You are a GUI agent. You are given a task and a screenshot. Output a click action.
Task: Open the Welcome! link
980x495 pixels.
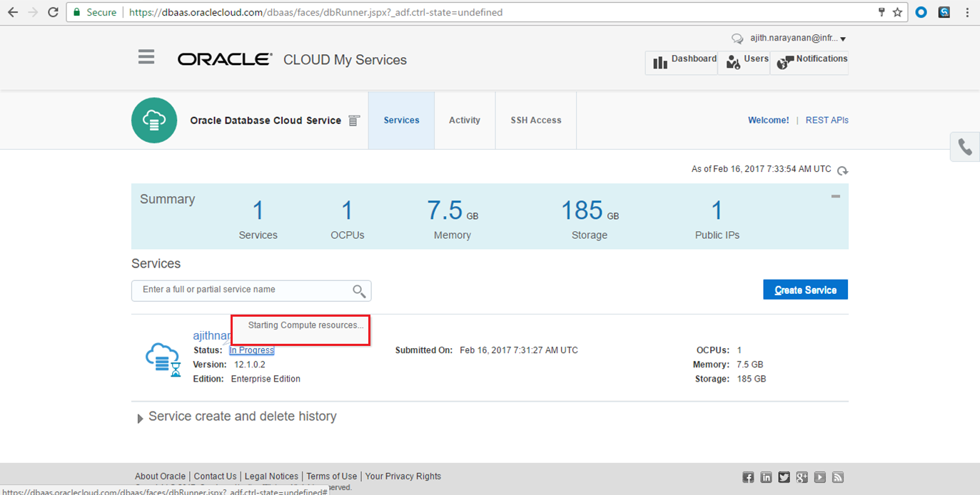769,121
